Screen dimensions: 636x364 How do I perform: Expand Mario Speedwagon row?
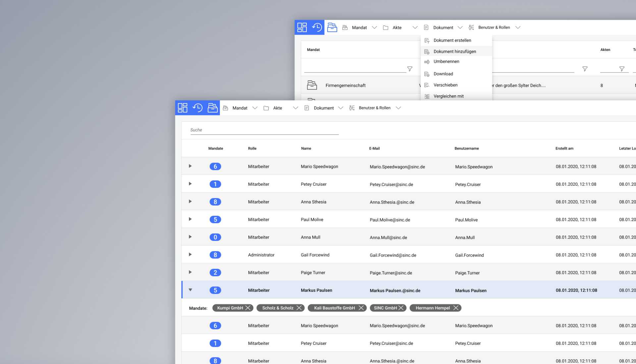[190, 166]
